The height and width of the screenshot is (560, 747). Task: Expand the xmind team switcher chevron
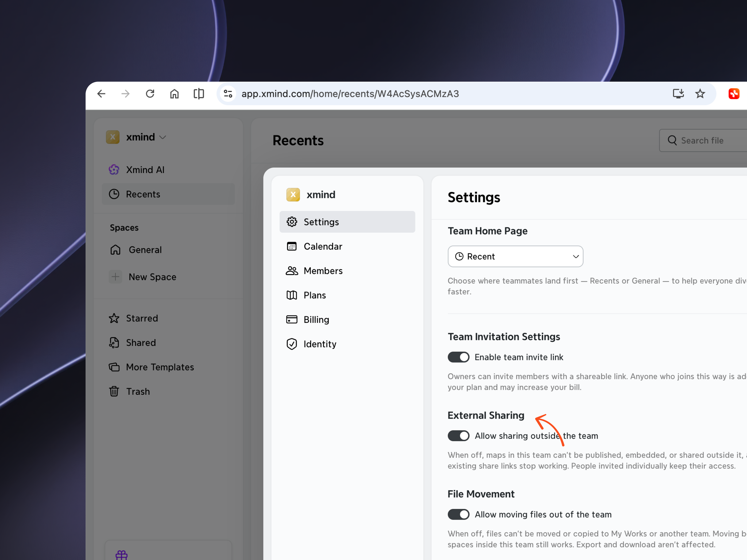click(x=163, y=137)
